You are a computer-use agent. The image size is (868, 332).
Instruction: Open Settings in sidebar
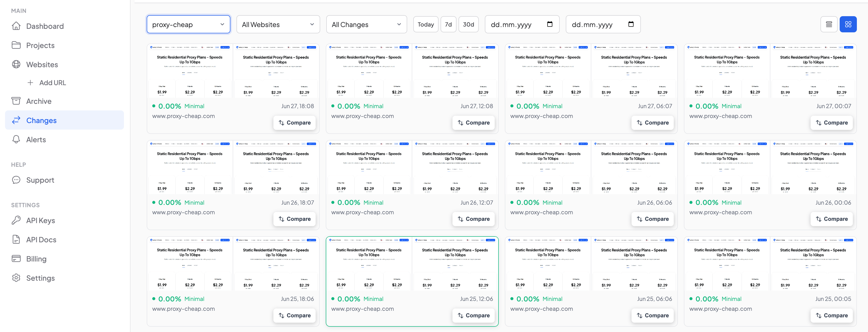64,278
